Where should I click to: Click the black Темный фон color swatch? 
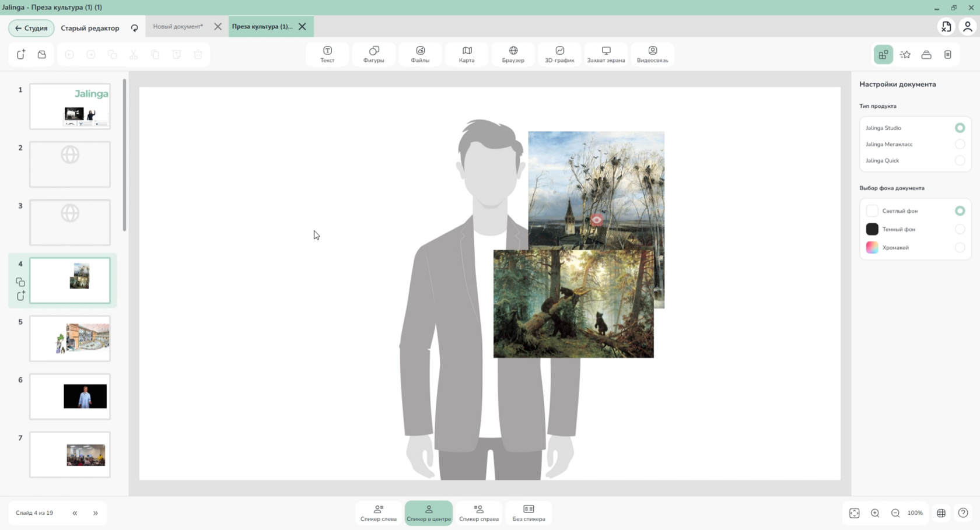tap(872, 229)
